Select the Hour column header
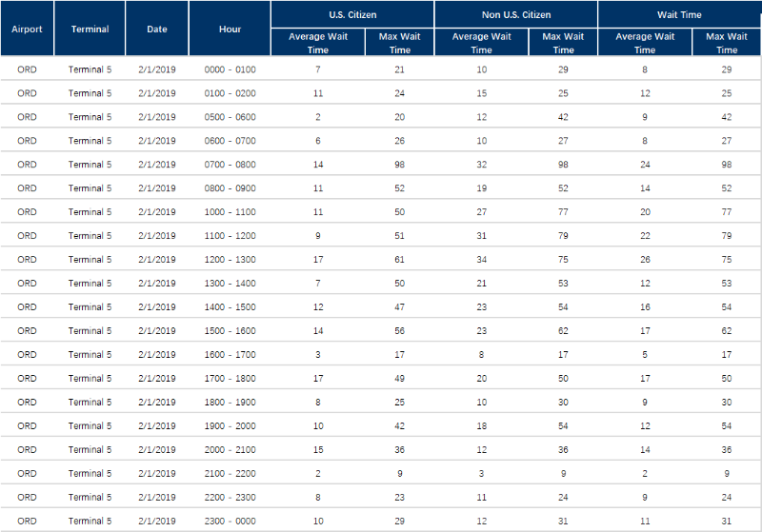This screenshot has height=532, width=762. point(230,29)
